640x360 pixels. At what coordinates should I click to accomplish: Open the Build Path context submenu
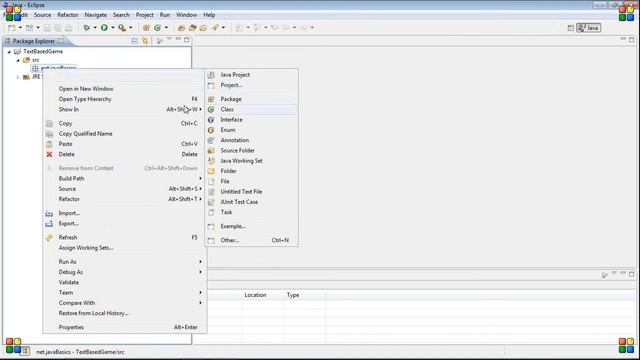[124, 178]
